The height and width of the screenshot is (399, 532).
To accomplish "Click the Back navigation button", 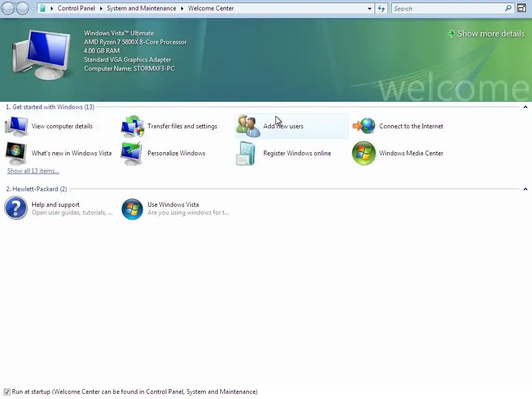I will coord(8,8).
